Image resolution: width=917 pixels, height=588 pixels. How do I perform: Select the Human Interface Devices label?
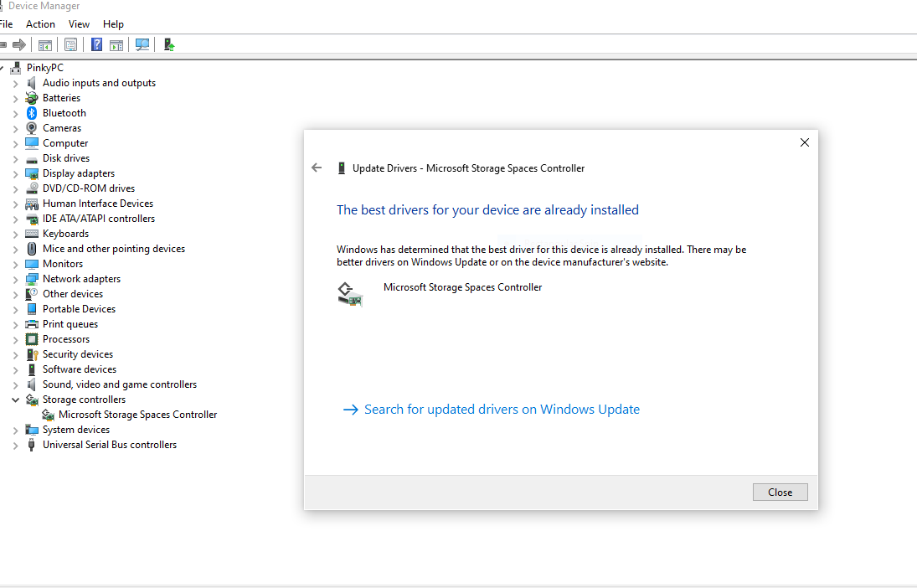click(x=98, y=204)
